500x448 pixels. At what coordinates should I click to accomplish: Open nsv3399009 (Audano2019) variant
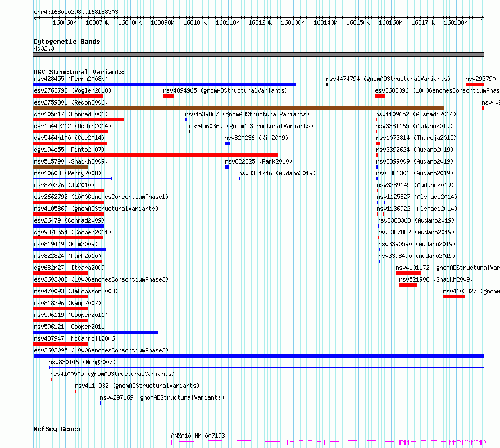click(415, 161)
